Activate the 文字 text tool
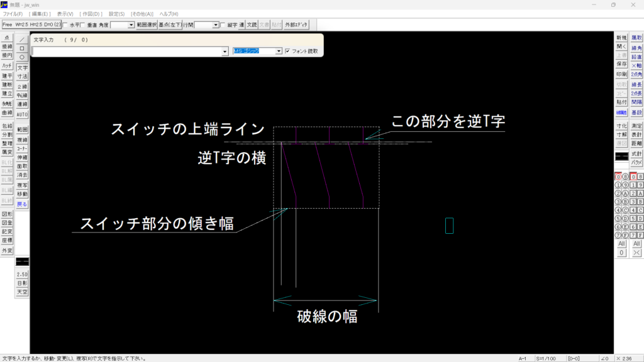Viewport: 644px width, 362px height. click(x=22, y=67)
